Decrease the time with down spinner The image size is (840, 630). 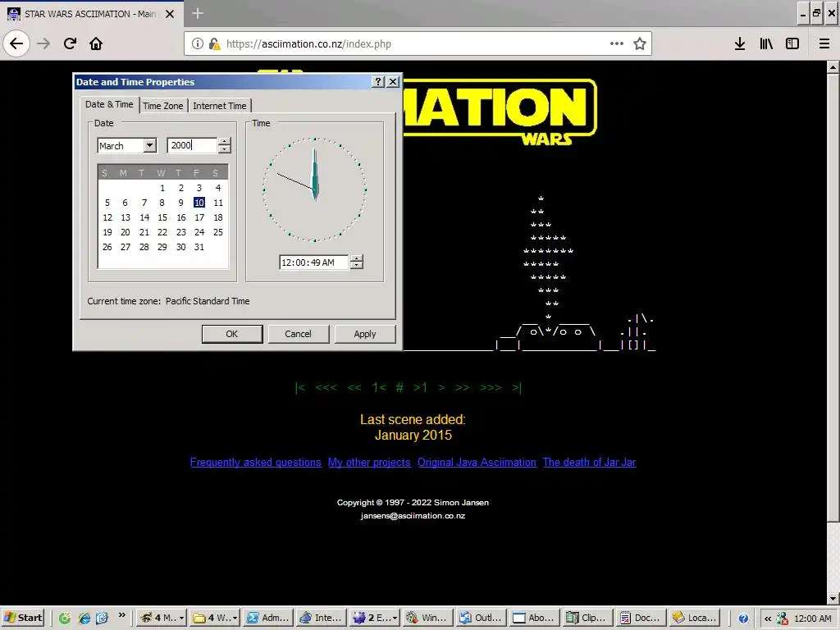(356, 266)
